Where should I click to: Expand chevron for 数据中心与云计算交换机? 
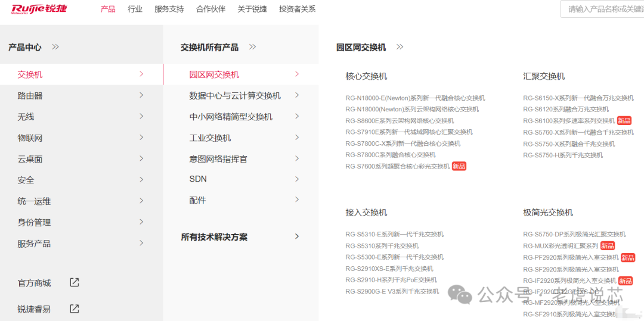(297, 95)
